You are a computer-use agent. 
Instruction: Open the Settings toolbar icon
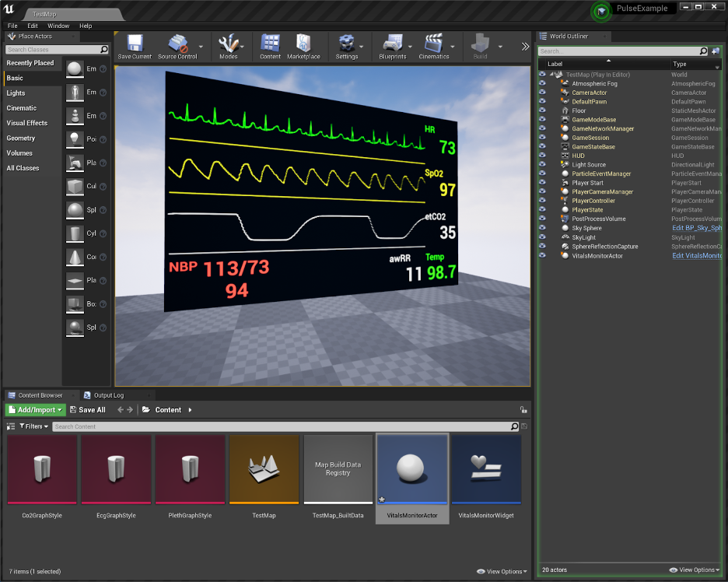pos(346,44)
